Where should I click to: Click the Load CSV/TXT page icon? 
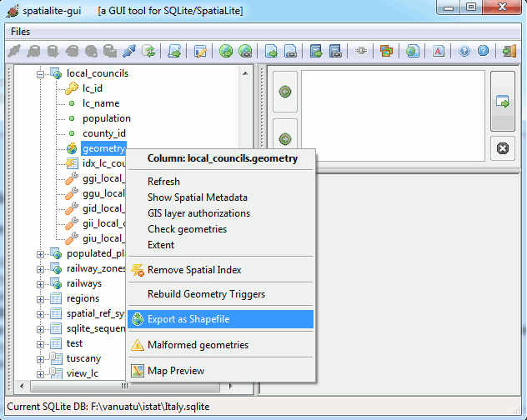click(x=271, y=51)
